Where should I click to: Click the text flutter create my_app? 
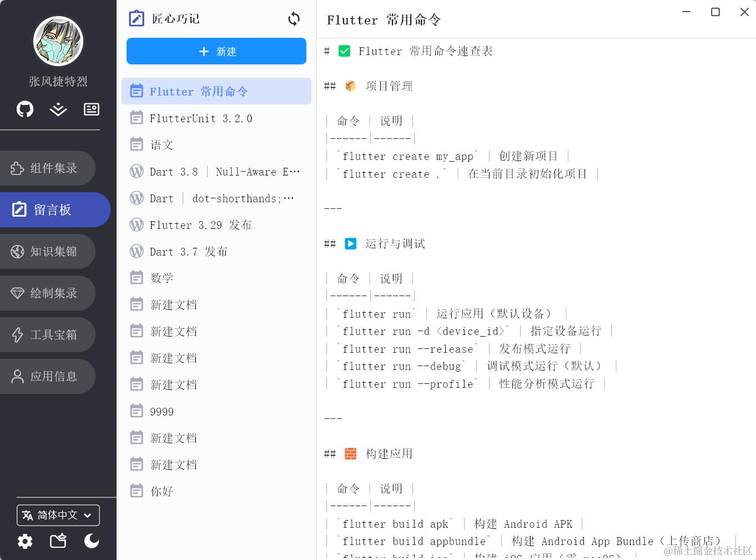click(408, 157)
